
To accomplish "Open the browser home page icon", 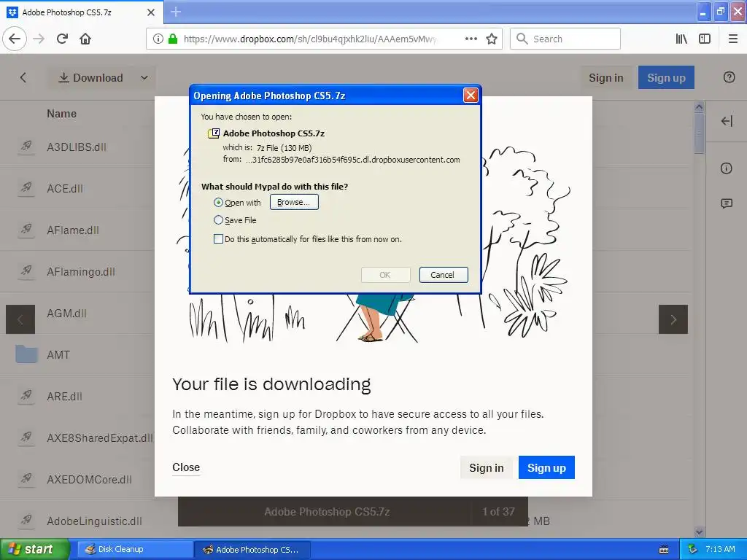I will pos(85,39).
